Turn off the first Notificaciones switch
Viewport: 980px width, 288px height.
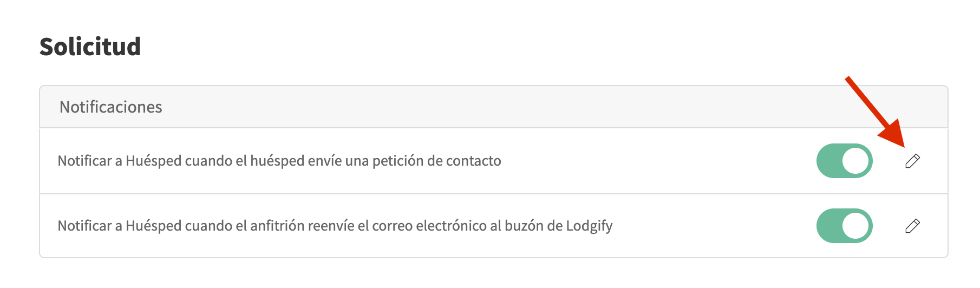[844, 161]
